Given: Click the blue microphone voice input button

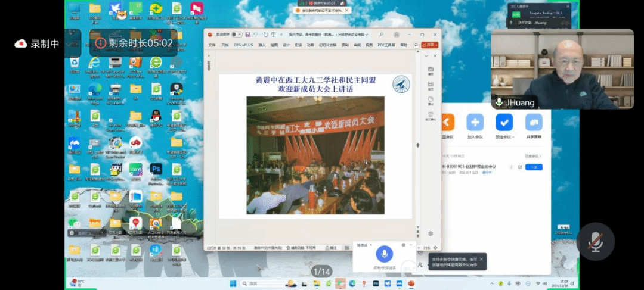Looking at the screenshot, I should (384, 254).
